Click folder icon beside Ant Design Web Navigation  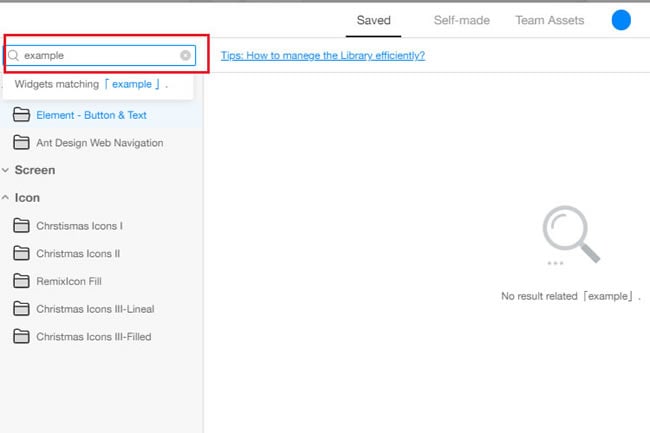pyautogui.click(x=21, y=143)
